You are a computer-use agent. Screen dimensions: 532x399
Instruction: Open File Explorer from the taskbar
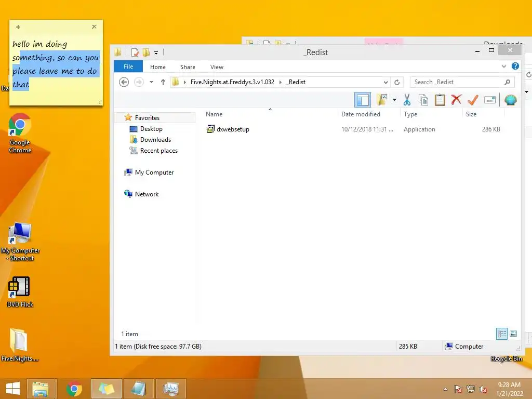pyautogui.click(x=41, y=389)
